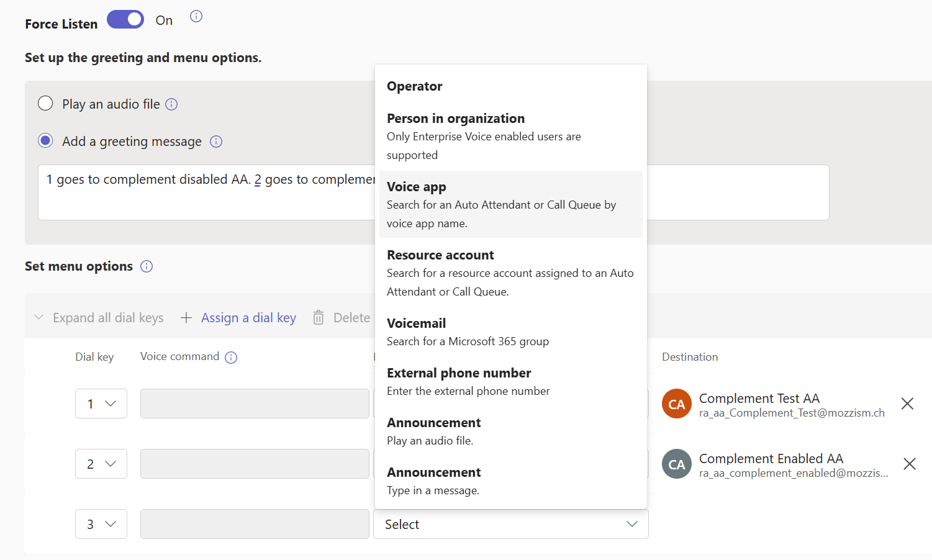Open the Select redirect dropdown for key 3

(511, 524)
